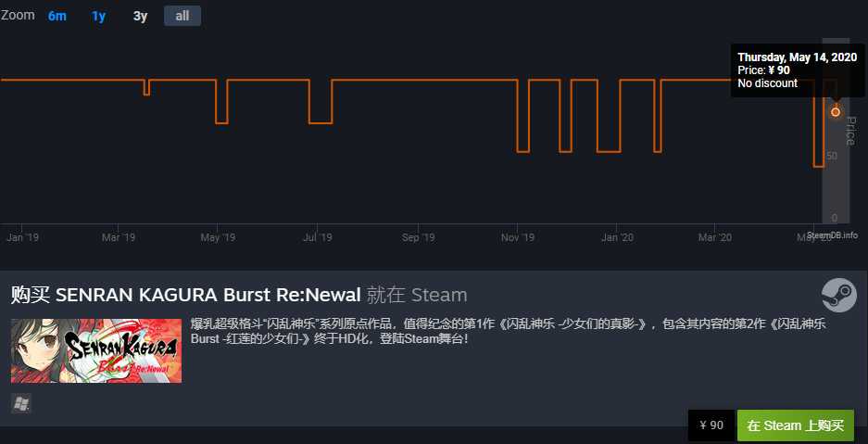
Task: Click the Jul '19 axis label
Action: 318,237
